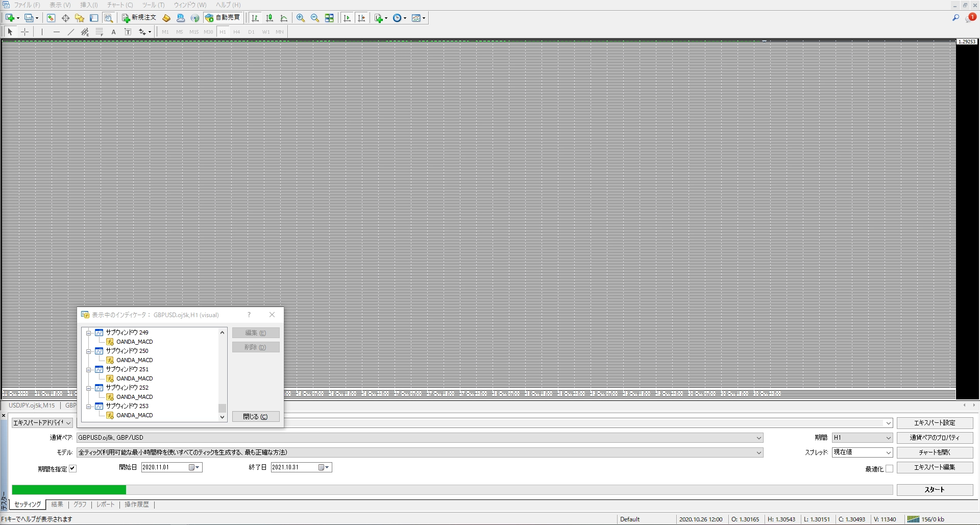This screenshot has width=980, height=525.
Task: Click the zoom in magnifier icon
Action: coord(301,18)
